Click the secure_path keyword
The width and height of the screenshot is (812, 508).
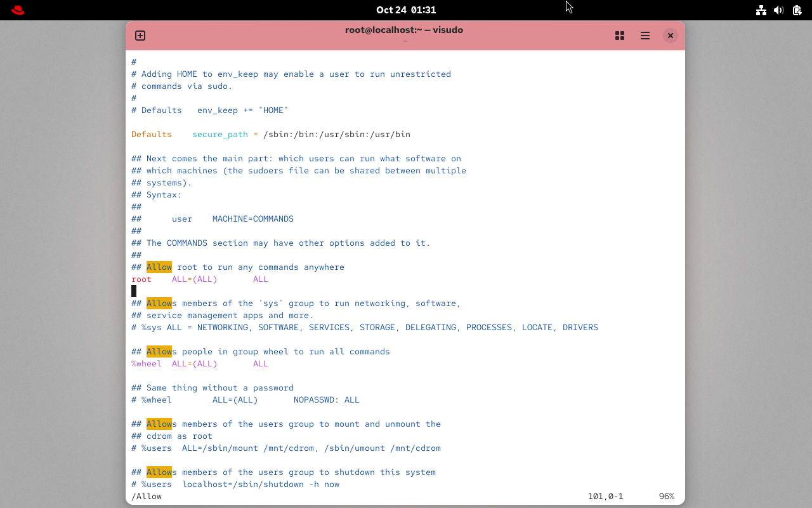pos(220,135)
